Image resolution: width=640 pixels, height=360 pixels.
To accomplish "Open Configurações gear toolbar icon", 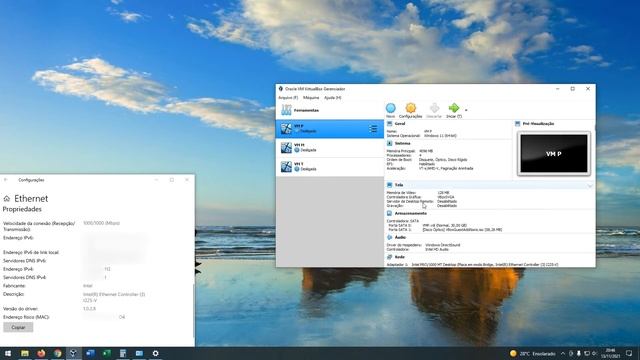I will point(411,108).
